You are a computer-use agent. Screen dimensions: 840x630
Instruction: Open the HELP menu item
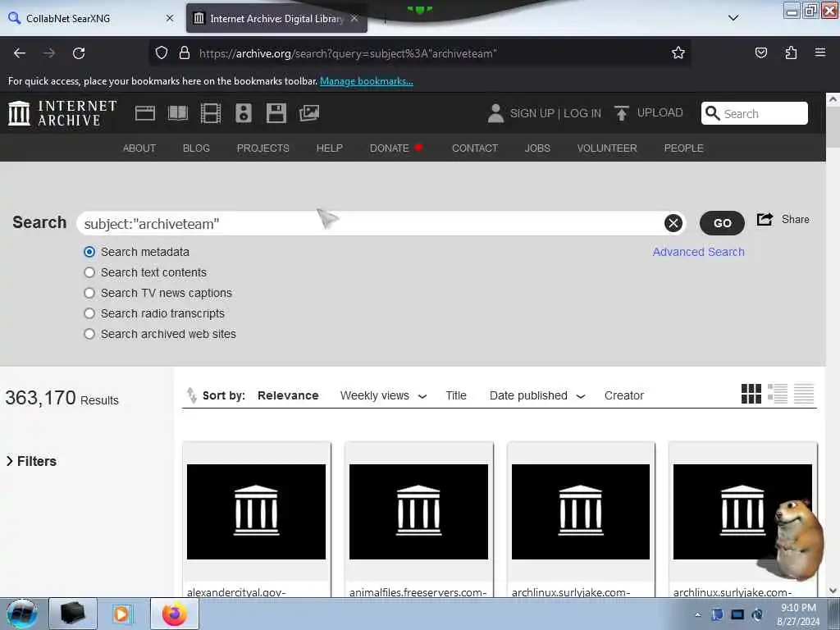(x=330, y=148)
